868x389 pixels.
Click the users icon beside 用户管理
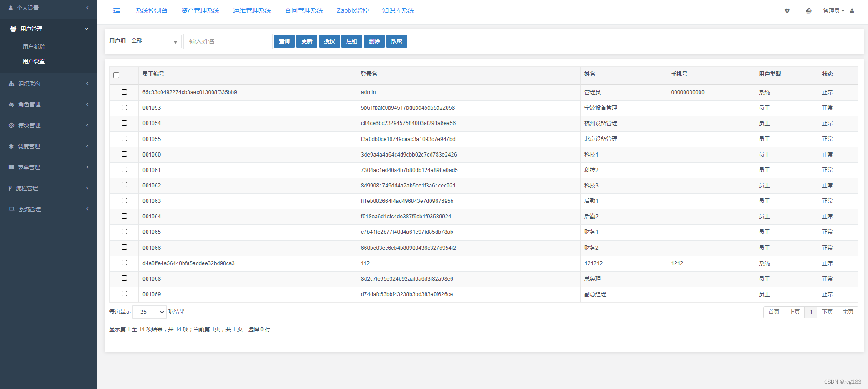[x=13, y=29]
